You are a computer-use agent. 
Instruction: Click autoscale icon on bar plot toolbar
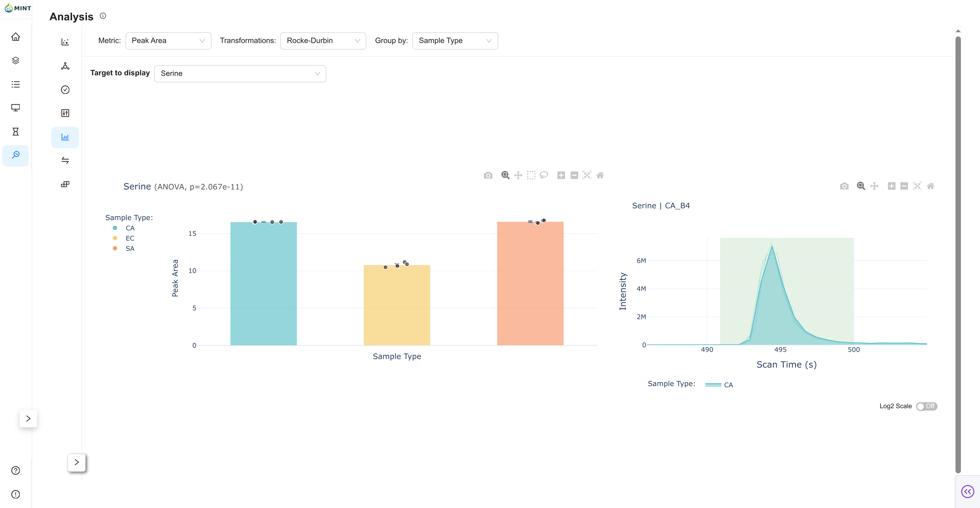(587, 175)
